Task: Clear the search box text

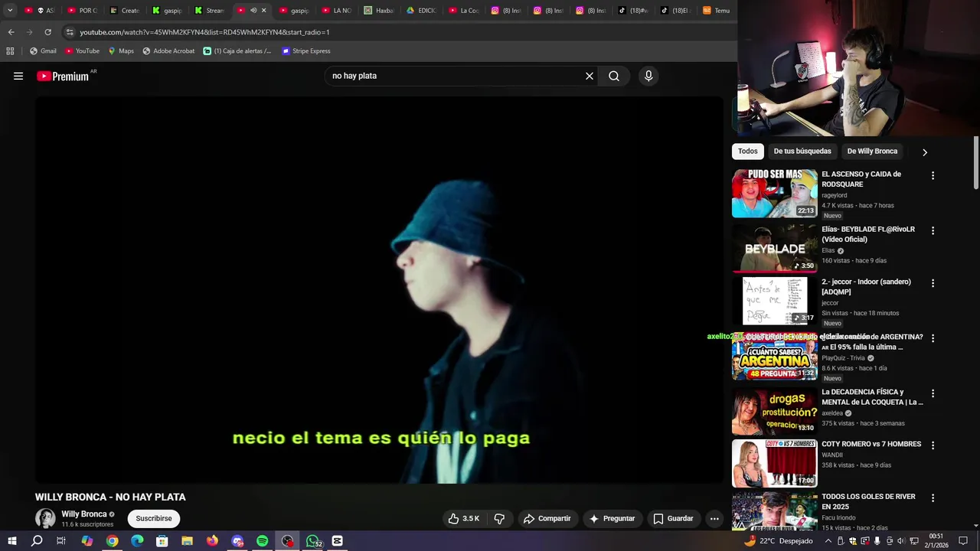Action: click(x=590, y=76)
